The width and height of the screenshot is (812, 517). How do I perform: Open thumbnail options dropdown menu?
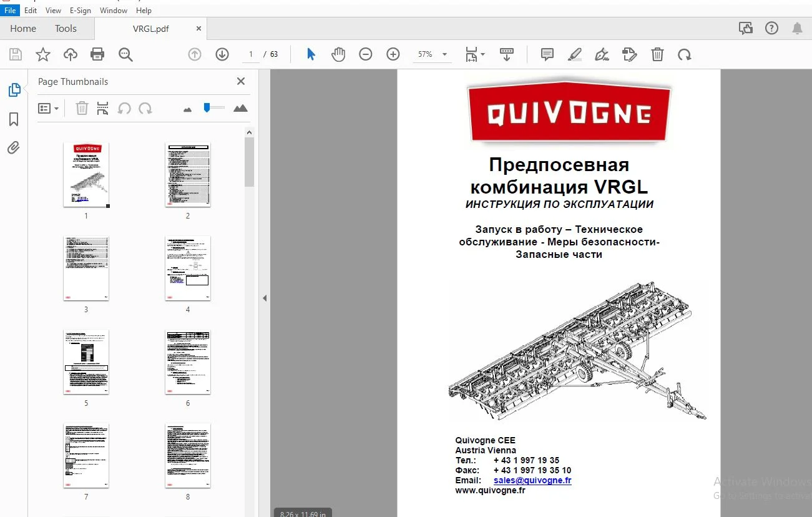49,109
